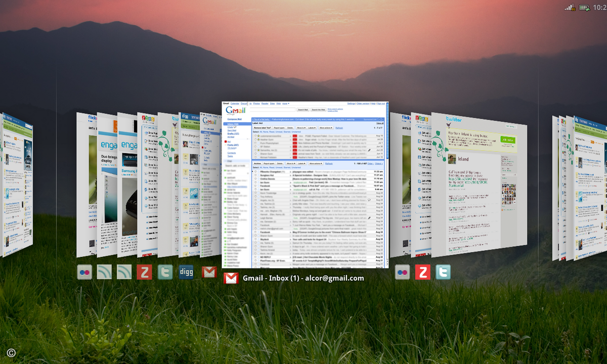Click the chat "Search, add, or invite" field

(237, 165)
